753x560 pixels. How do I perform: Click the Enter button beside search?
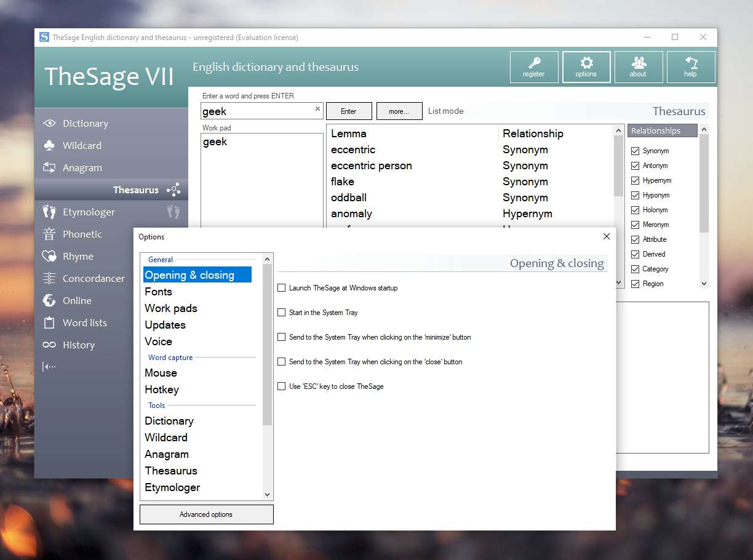[x=349, y=111]
